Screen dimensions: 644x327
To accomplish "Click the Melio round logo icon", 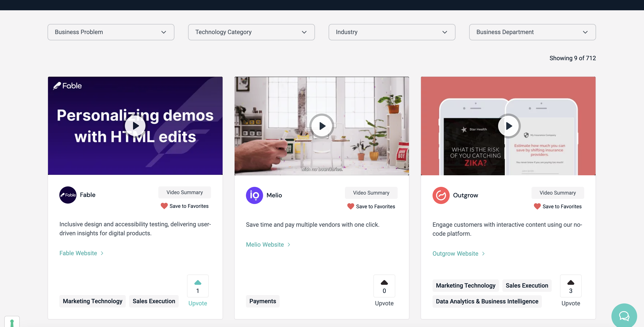I will pyautogui.click(x=254, y=195).
